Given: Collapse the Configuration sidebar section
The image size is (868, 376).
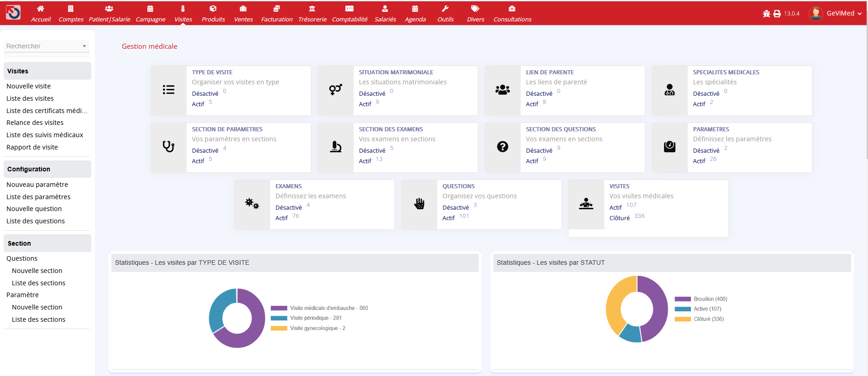Looking at the screenshot, I should pyautogui.click(x=47, y=169).
